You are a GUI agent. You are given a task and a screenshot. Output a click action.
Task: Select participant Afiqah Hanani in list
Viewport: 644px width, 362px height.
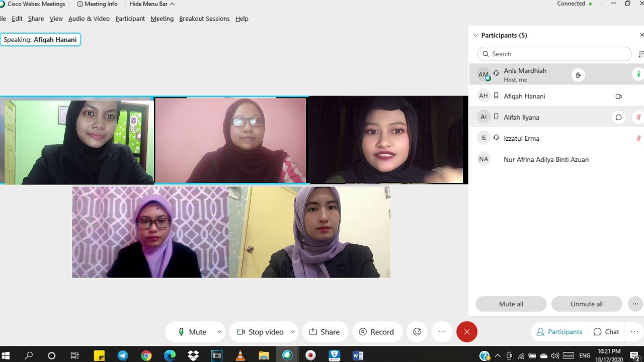pos(556,96)
